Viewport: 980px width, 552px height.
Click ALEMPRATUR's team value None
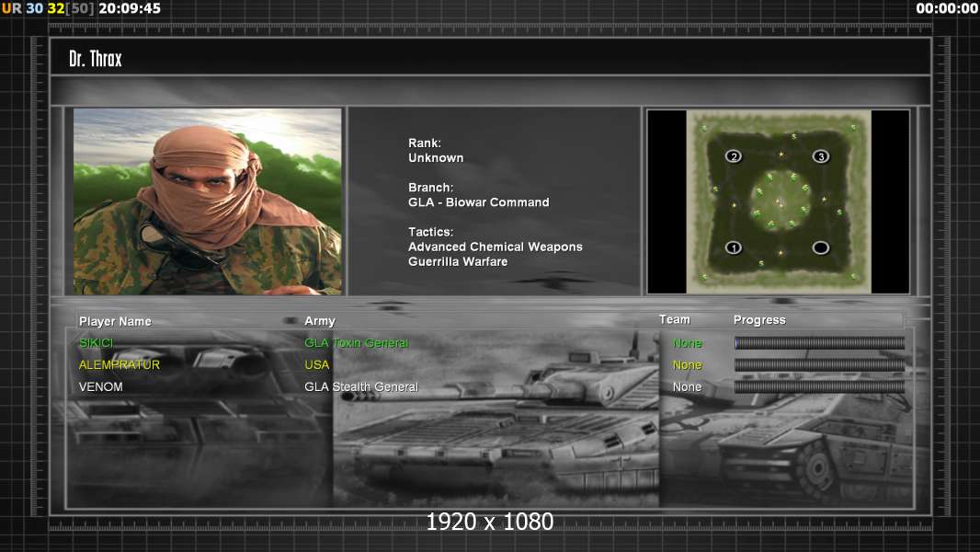tap(687, 364)
